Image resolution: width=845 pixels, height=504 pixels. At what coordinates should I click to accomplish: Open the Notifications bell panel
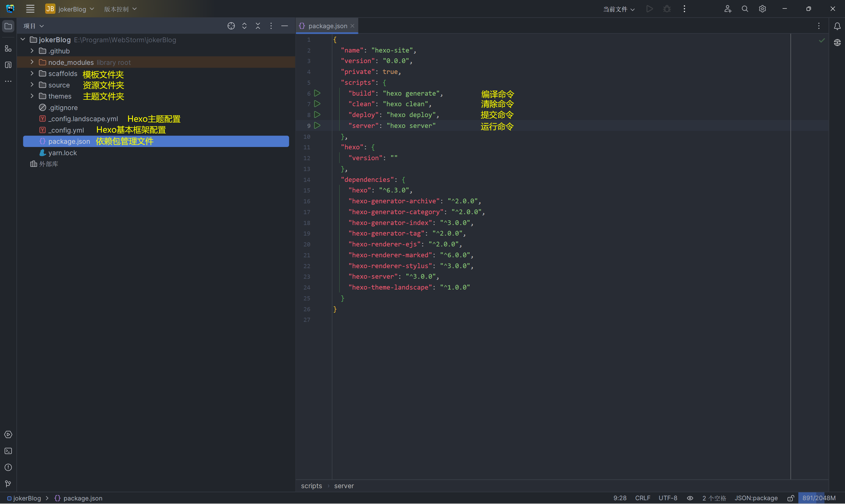[837, 26]
